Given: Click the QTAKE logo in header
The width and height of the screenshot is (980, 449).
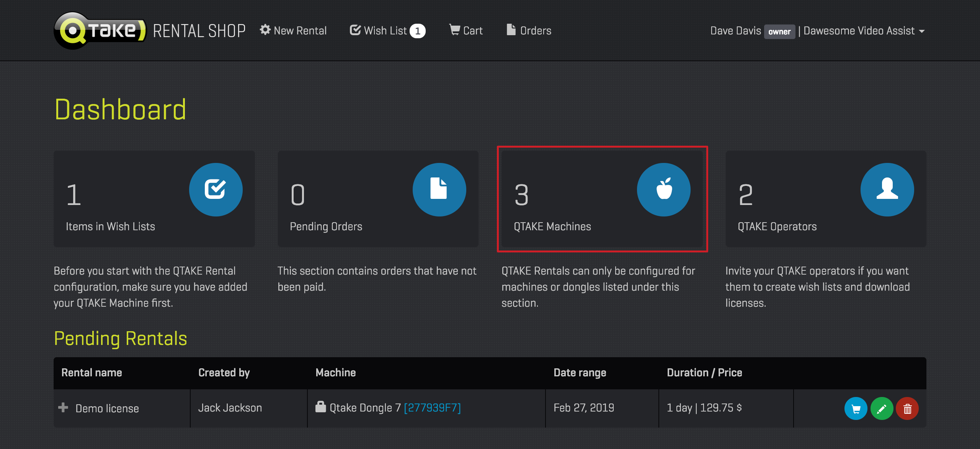Looking at the screenshot, I should (x=100, y=31).
